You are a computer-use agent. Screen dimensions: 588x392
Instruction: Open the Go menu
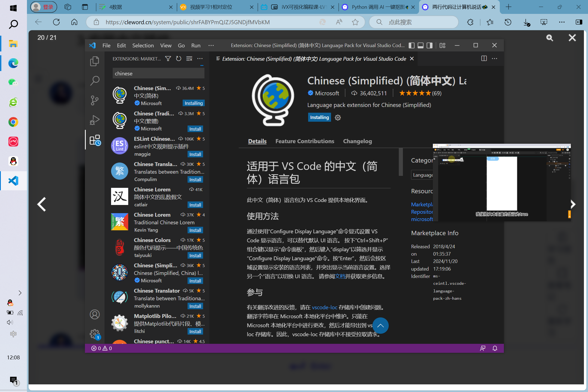[x=181, y=45]
